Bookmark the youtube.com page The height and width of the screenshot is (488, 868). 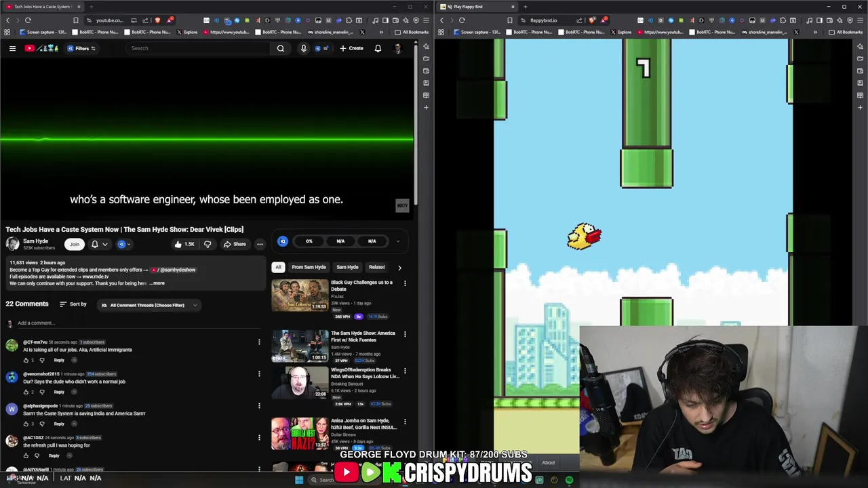tap(76, 20)
